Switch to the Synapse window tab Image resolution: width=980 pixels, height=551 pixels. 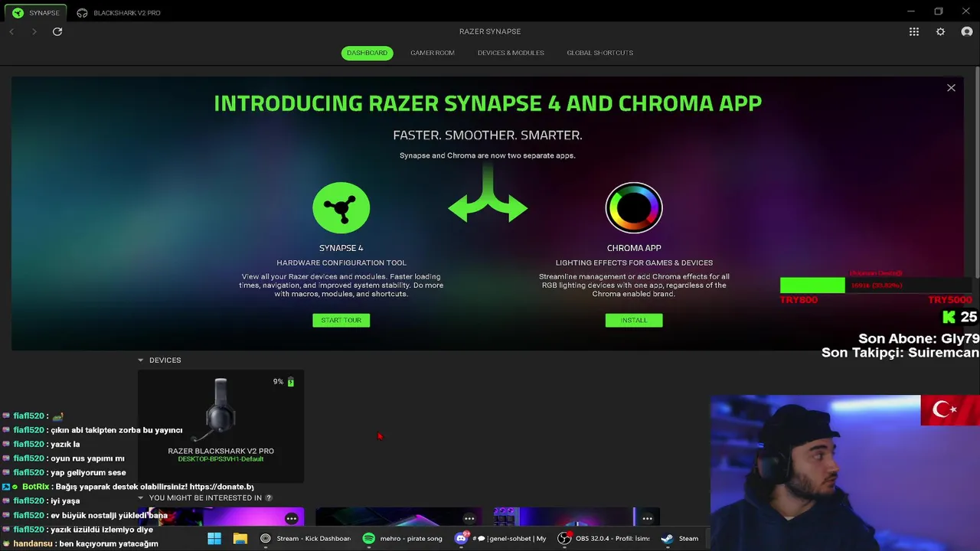tap(36, 13)
